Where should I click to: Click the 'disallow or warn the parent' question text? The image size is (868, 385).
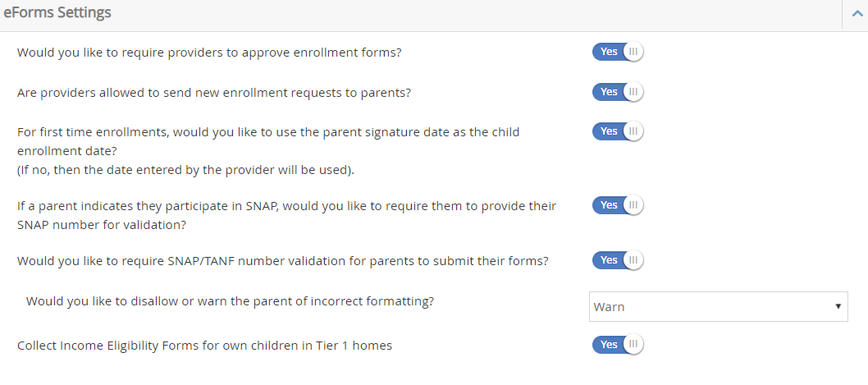(230, 301)
